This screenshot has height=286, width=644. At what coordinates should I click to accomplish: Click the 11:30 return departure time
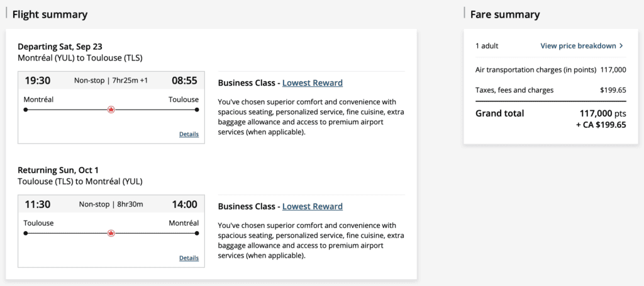coord(37,204)
